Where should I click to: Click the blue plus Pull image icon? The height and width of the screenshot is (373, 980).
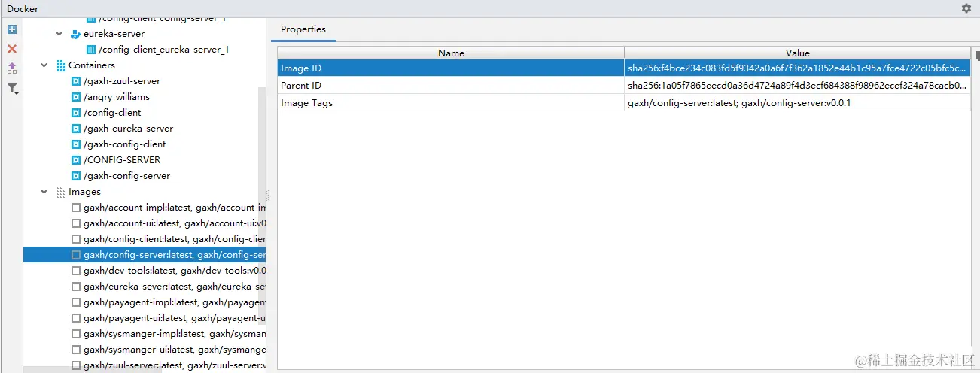coord(12,29)
